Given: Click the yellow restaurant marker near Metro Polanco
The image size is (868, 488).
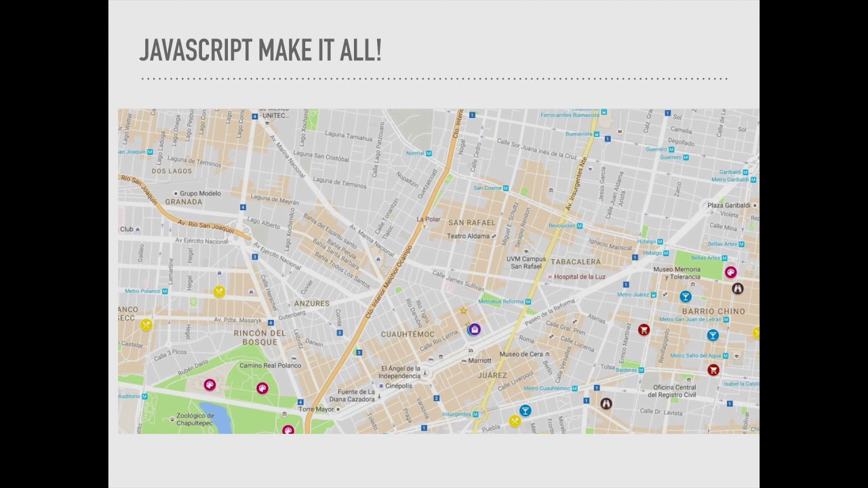Looking at the screenshot, I should tap(218, 291).
